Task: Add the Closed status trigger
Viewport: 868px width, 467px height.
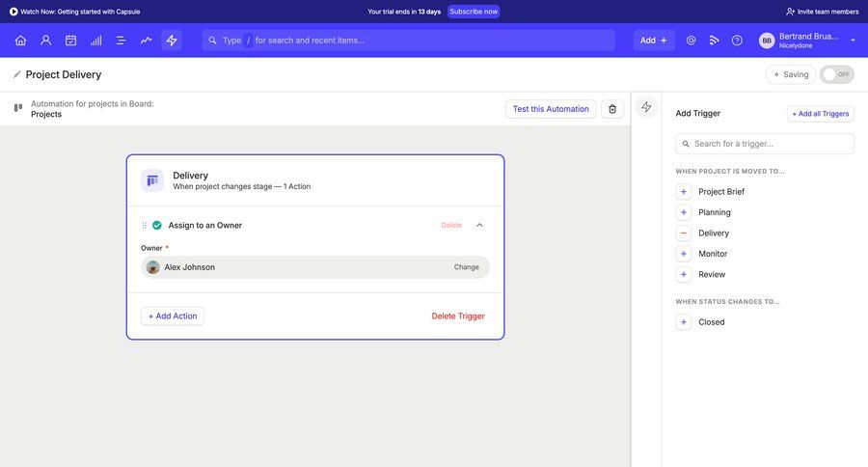Action: (x=684, y=322)
